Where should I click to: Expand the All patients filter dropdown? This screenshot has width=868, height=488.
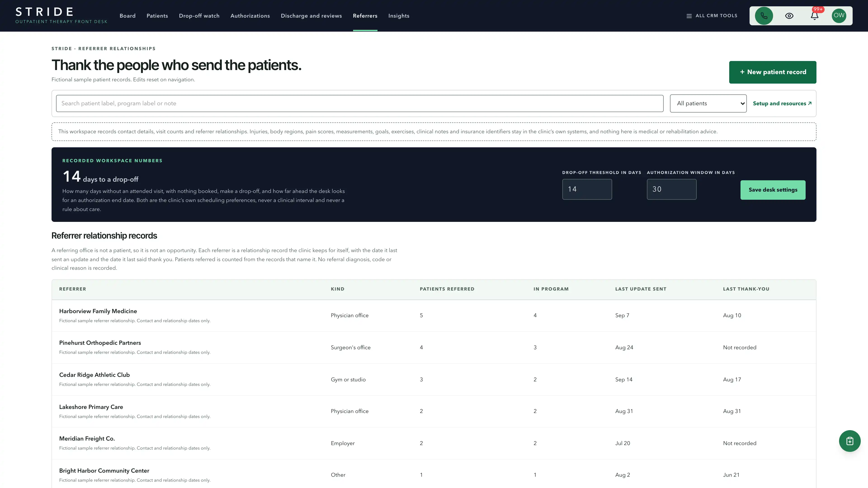708,103
